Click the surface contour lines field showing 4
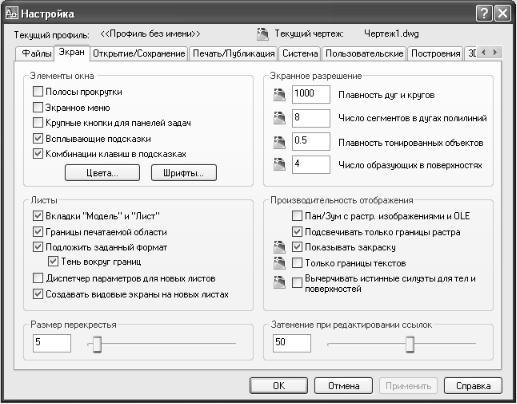 click(x=311, y=164)
